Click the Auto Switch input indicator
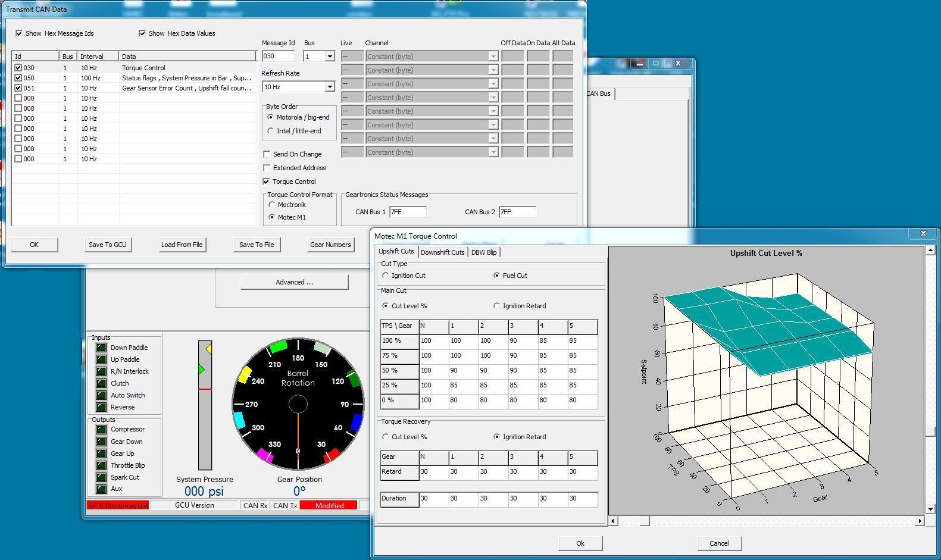The height and width of the screenshot is (560, 941). 101,395
